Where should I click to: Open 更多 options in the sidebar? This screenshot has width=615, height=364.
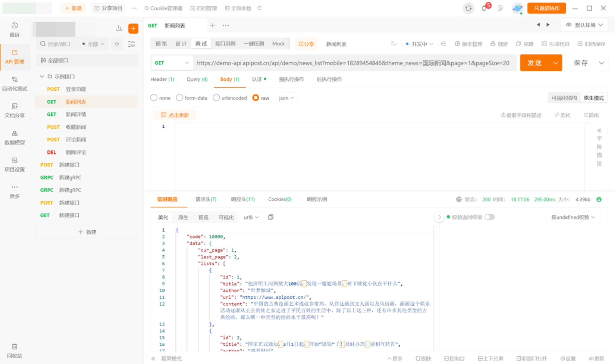point(15,192)
